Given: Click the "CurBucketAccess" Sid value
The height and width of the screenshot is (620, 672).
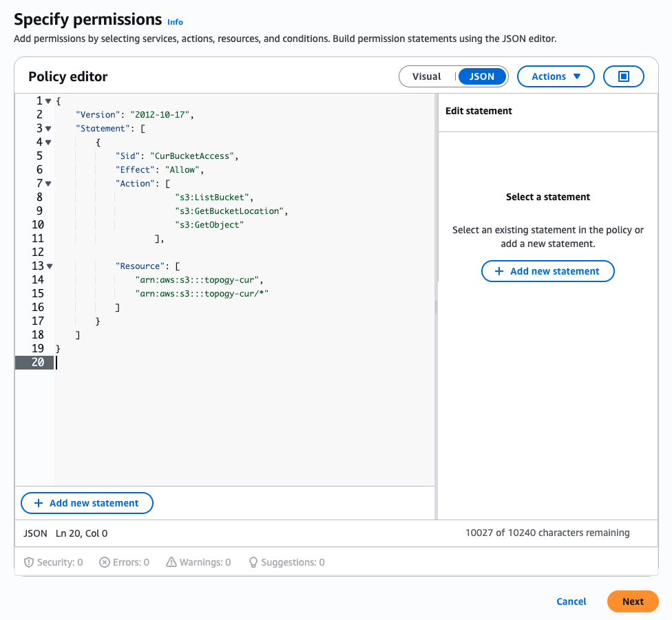Looking at the screenshot, I should tap(192, 156).
